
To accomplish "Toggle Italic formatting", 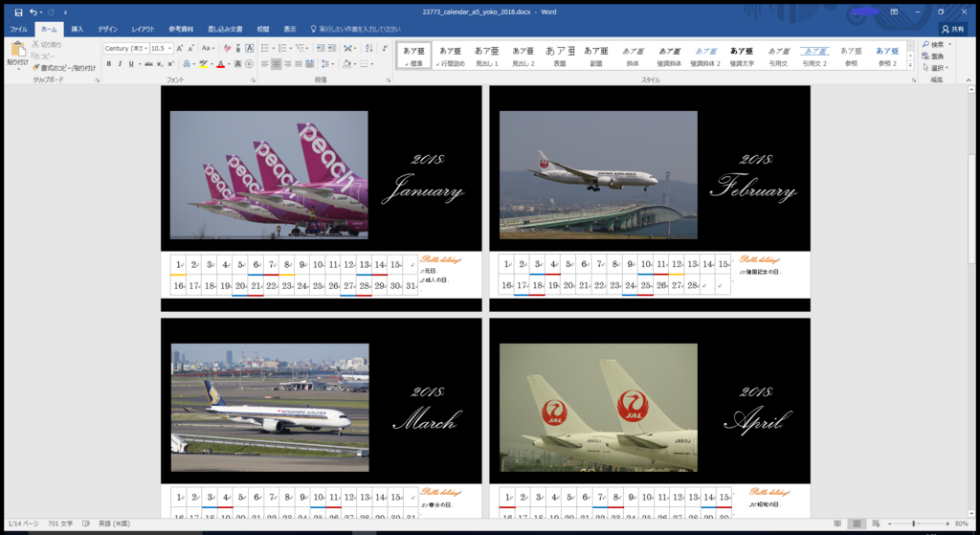I will tap(120, 64).
